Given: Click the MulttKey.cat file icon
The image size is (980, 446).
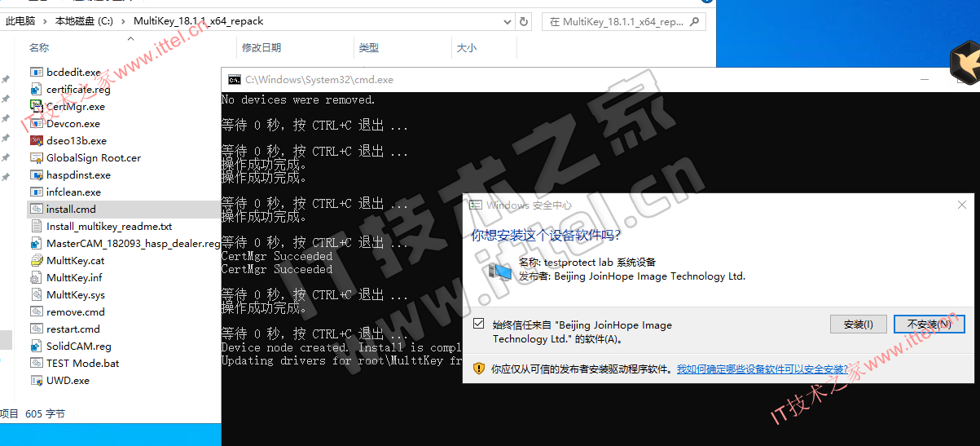Looking at the screenshot, I should tap(36, 260).
